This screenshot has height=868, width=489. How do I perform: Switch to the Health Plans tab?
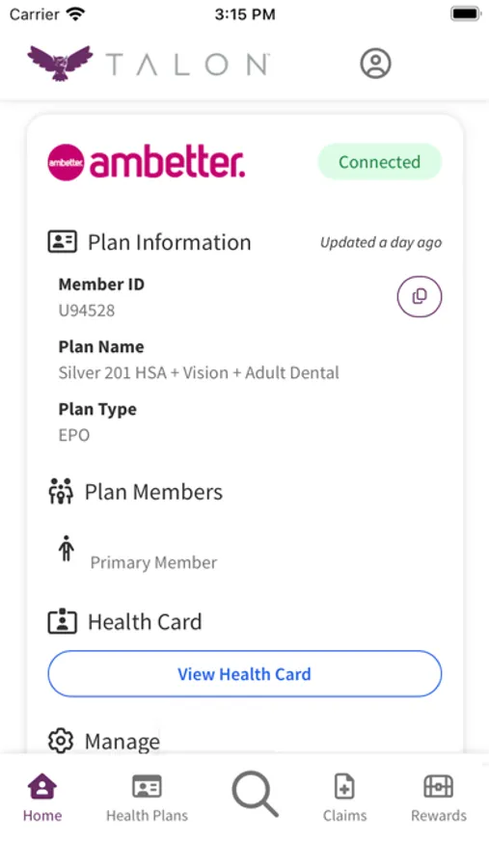coord(147,798)
